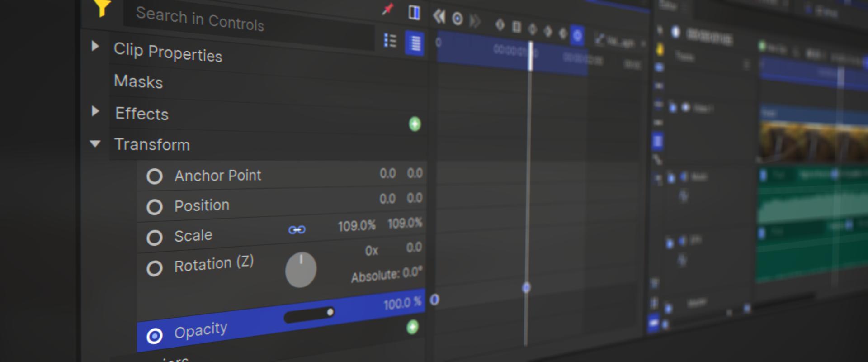Click the Absolute: 0.0° rotation readout
This screenshot has width=868, height=362.
tap(387, 275)
